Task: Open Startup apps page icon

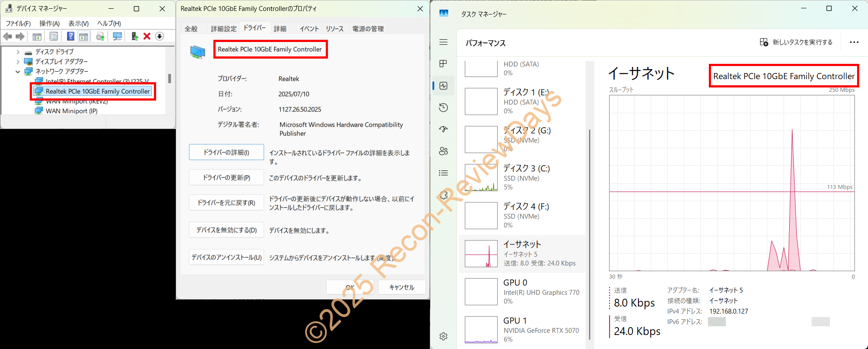Action: coord(443,129)
